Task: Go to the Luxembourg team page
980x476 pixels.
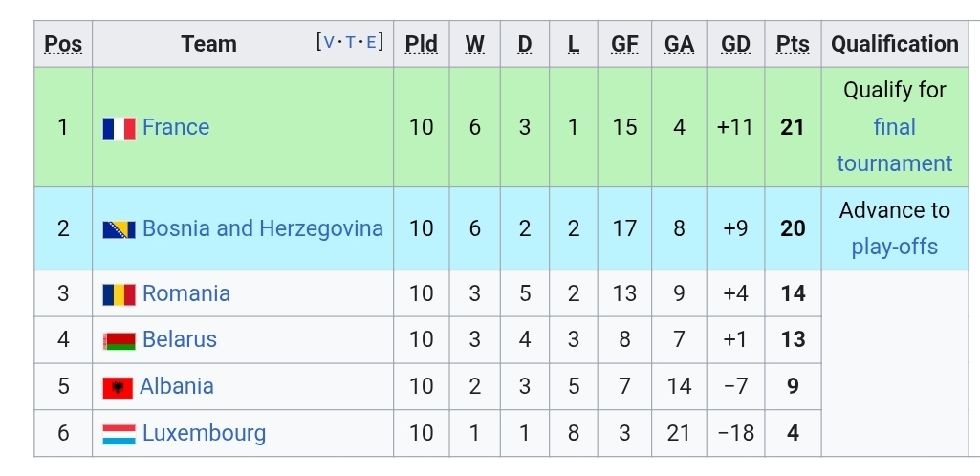Action: tap(205, 433)
